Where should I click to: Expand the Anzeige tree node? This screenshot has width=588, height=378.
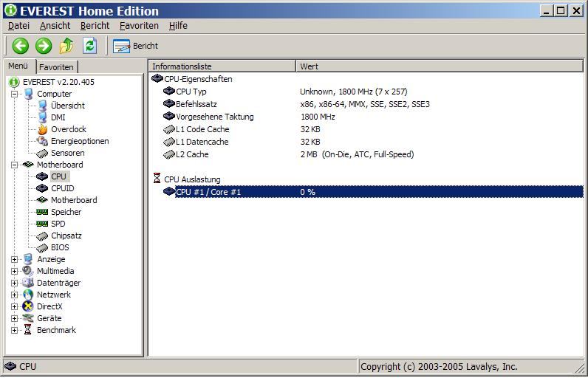coord(14,259)
